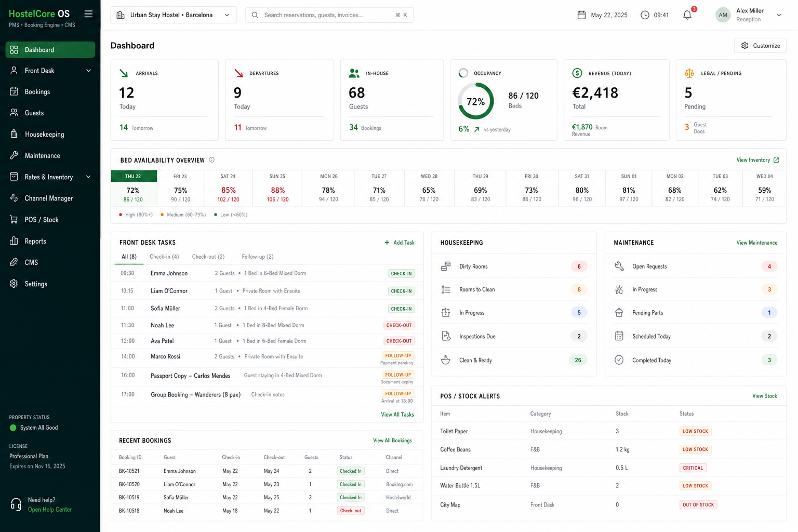Click booking ID BK-10519

click(129, 498)
